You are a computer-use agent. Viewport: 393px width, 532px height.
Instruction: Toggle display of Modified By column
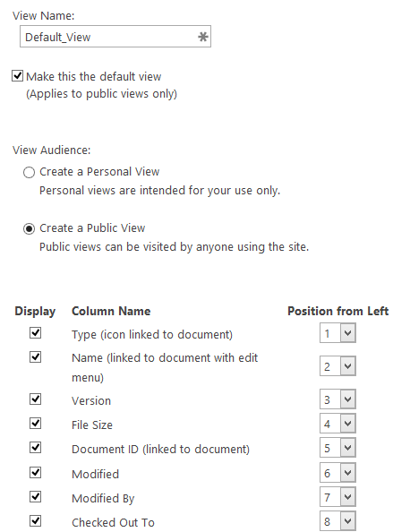35,497
